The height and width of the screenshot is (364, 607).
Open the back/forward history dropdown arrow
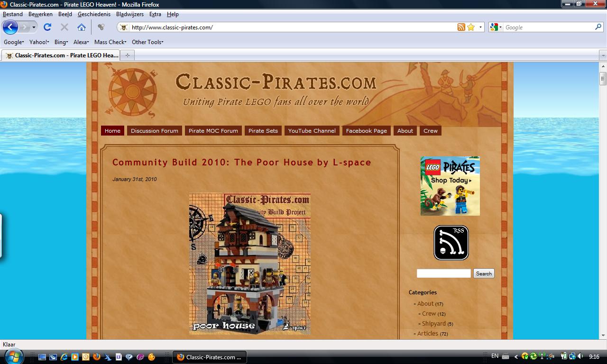tap(34, 27)
